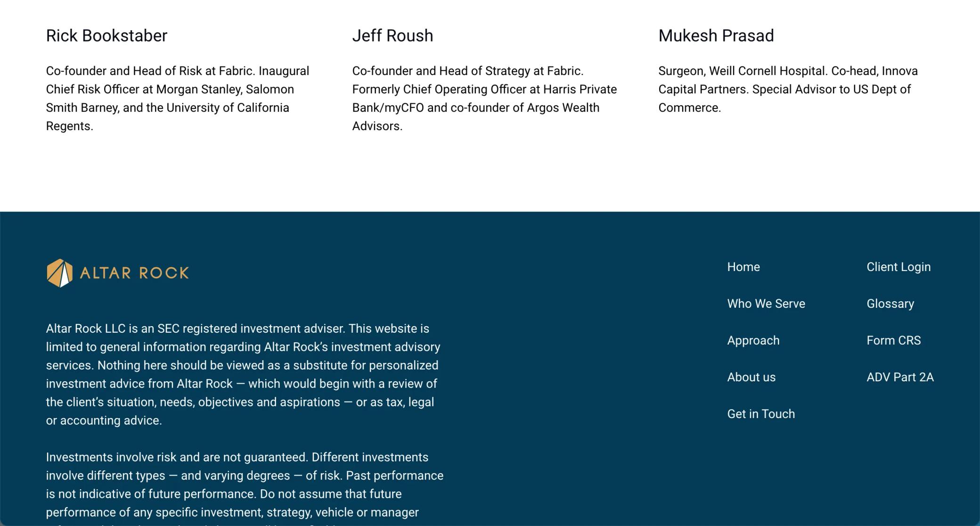Open the ADV Part 2A link
Viewport: 980px width, 526px height.
click(900, 377)
